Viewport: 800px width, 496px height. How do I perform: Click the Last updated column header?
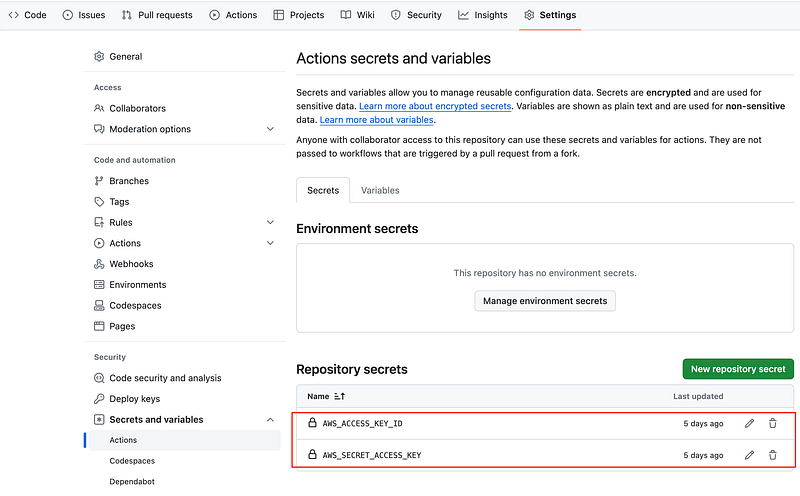pyautogui.click(x=698, y=396)
